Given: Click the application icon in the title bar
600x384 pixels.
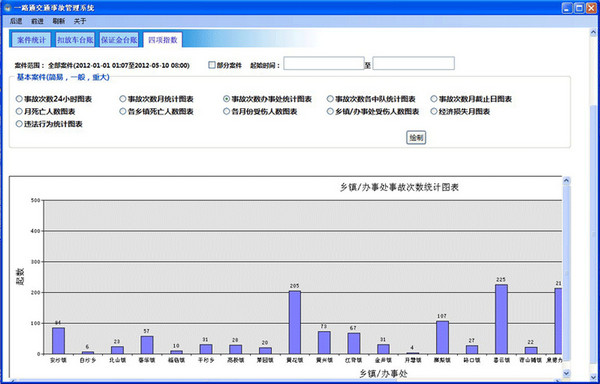Looking at the screenshot, I should tap(7, 8).
